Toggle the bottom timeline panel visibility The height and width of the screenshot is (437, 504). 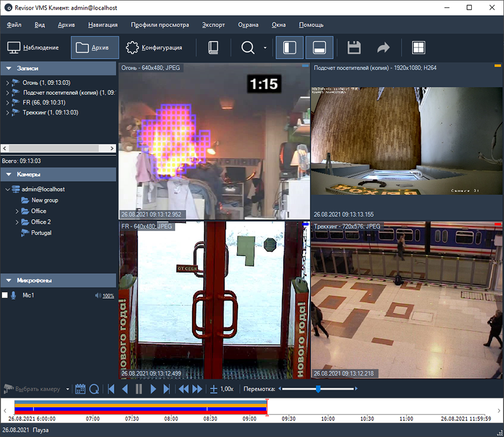click(319, 48)
